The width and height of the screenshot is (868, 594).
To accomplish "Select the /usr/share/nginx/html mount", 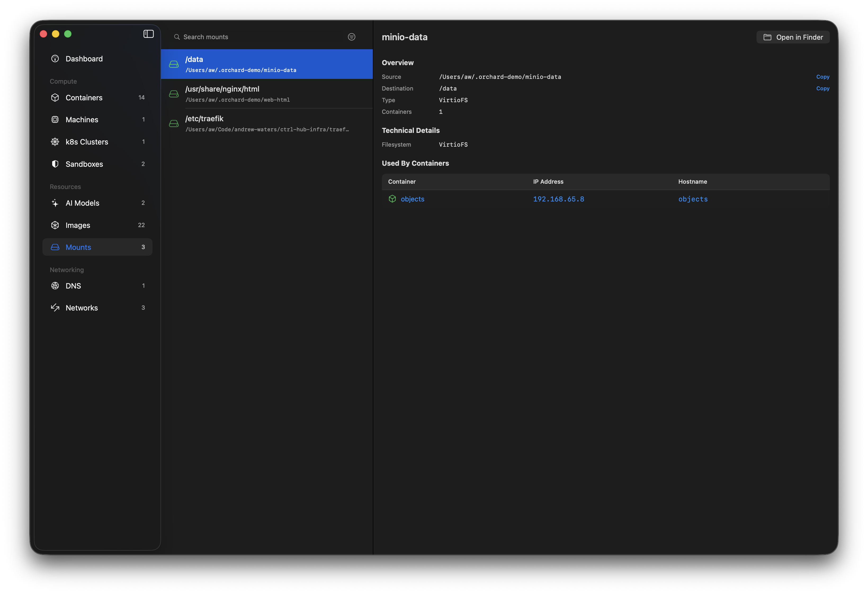I will pyautogui.click(x=267, y=94).
